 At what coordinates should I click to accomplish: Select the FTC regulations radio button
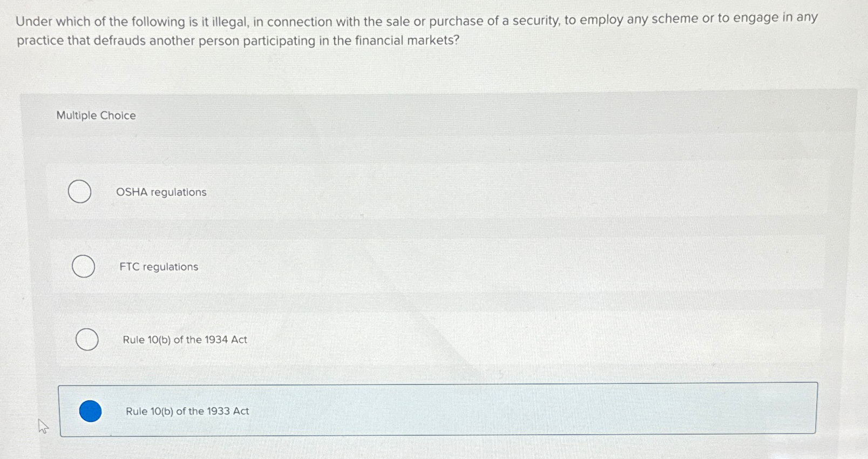pos(83,266)
